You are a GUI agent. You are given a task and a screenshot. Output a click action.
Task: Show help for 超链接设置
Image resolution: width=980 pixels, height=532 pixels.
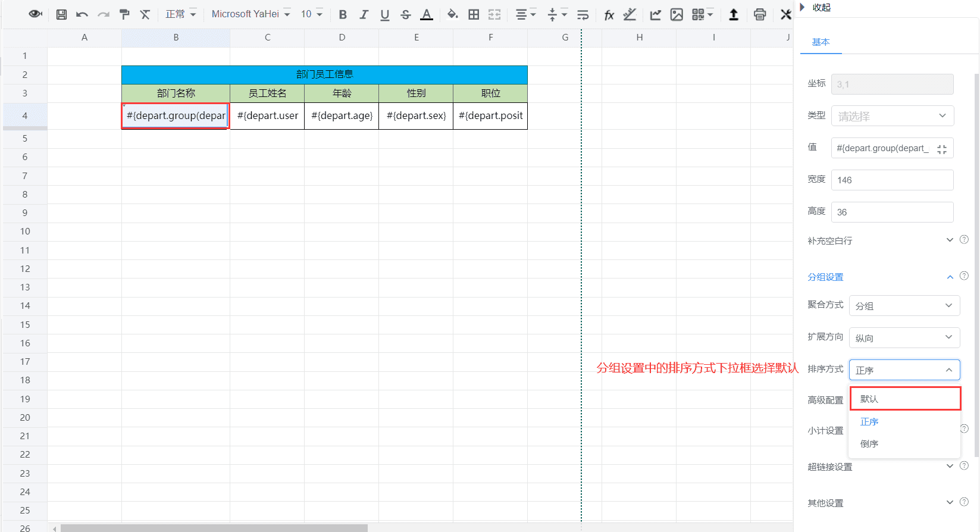[x=965, y=465]
